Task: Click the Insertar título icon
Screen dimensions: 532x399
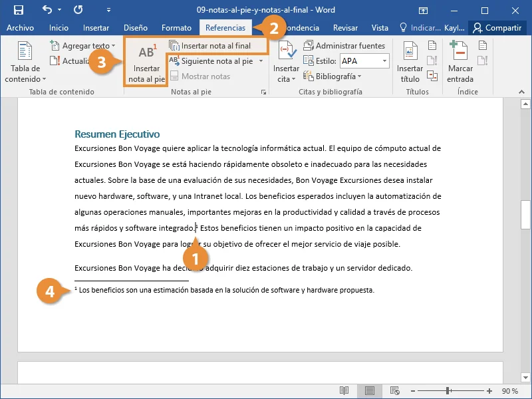Action: (410, 62)
